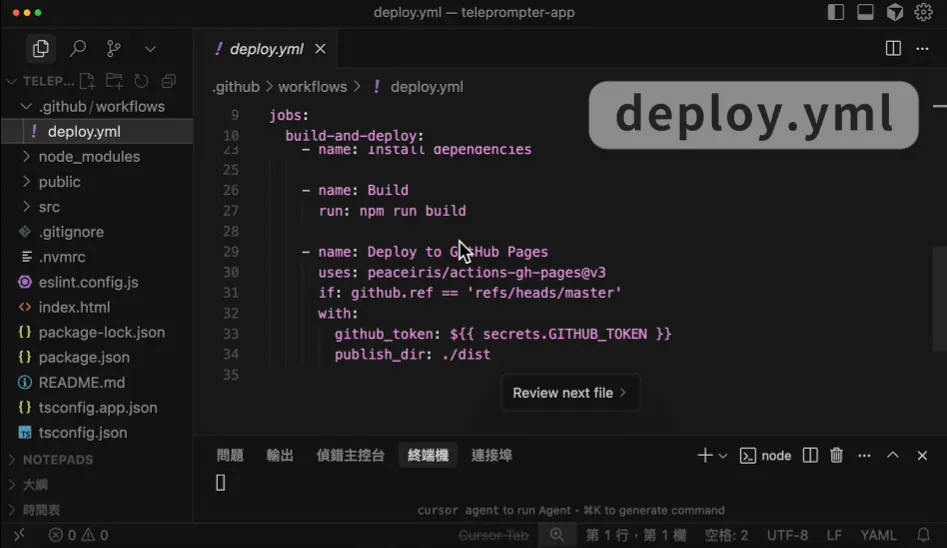Select the deploy.yml editor tab
Viewport: 947px width, 548px height.
266,49
